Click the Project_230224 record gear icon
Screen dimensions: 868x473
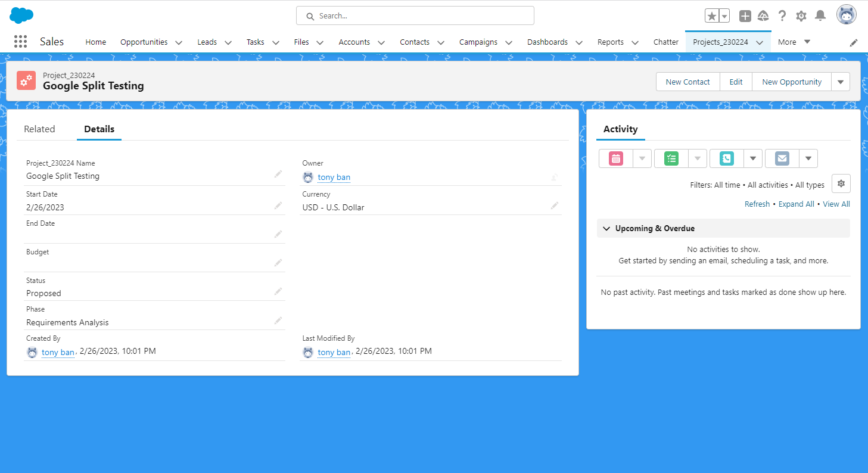[26, 80]
